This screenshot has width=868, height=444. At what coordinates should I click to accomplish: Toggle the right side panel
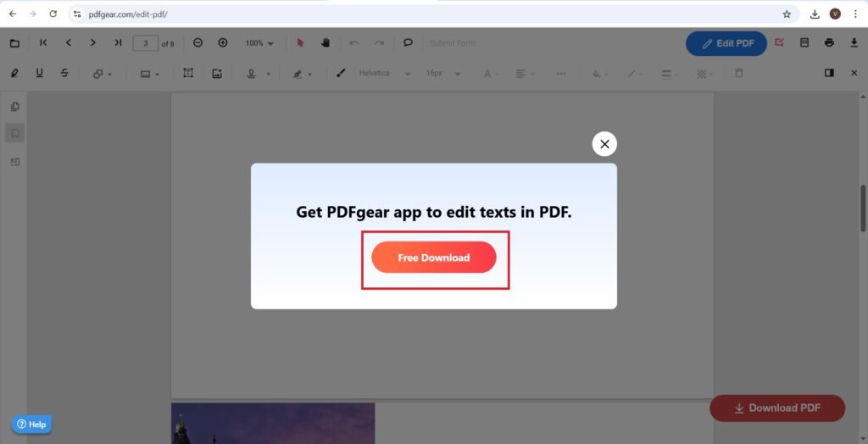coord(829,74)
